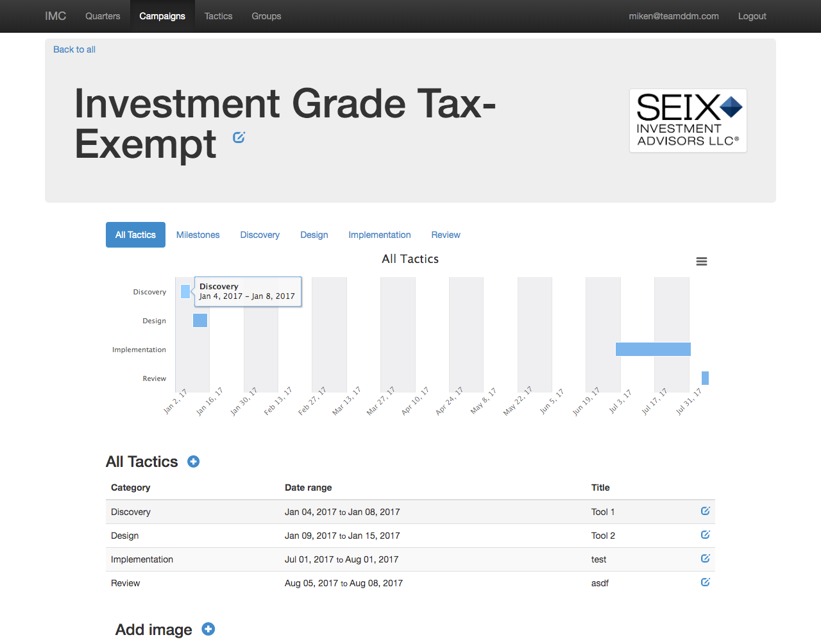The width and height of the screenshot is (821, 644).
Task: Click the asdf title cell
Action: [600, 583]
